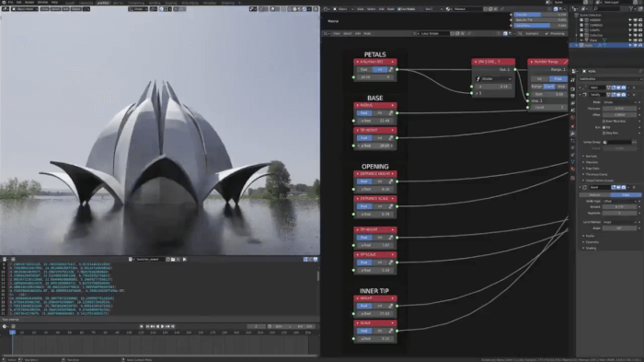644x362 pixels.
Task: Click the material sphere browse icon
Action: [x=449, y=8]
